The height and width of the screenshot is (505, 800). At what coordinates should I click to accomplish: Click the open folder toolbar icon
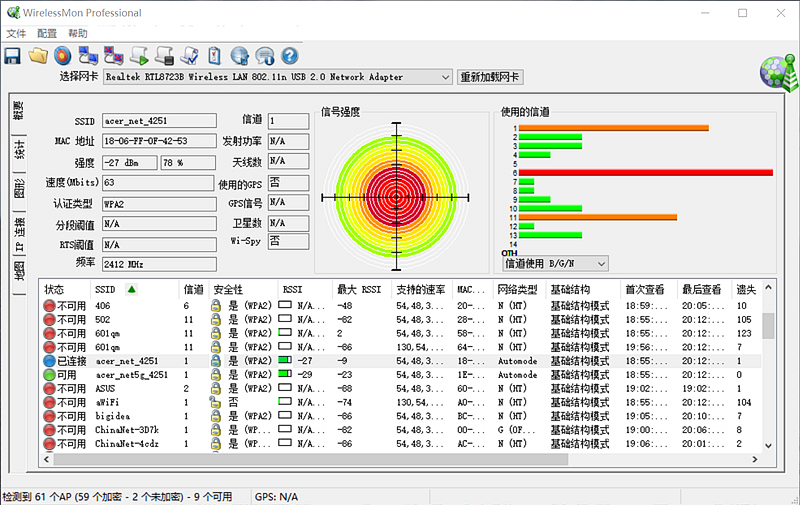[39, 55]
